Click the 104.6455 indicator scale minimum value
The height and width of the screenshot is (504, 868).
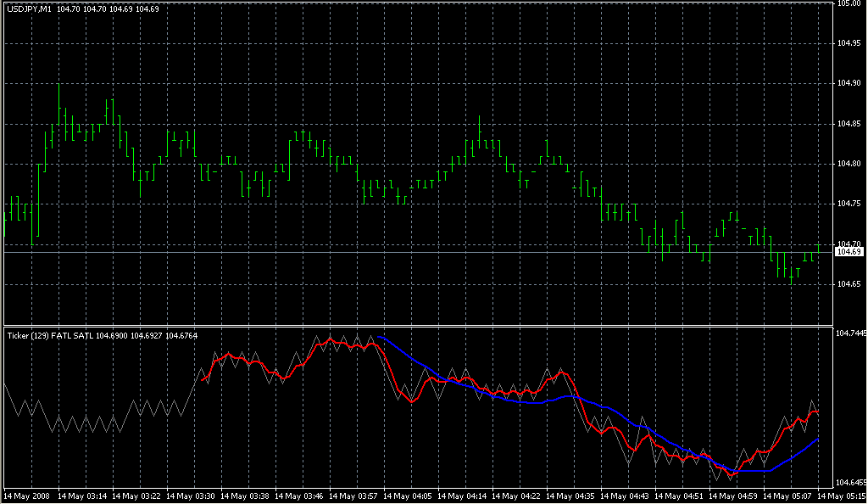point(850,482)
